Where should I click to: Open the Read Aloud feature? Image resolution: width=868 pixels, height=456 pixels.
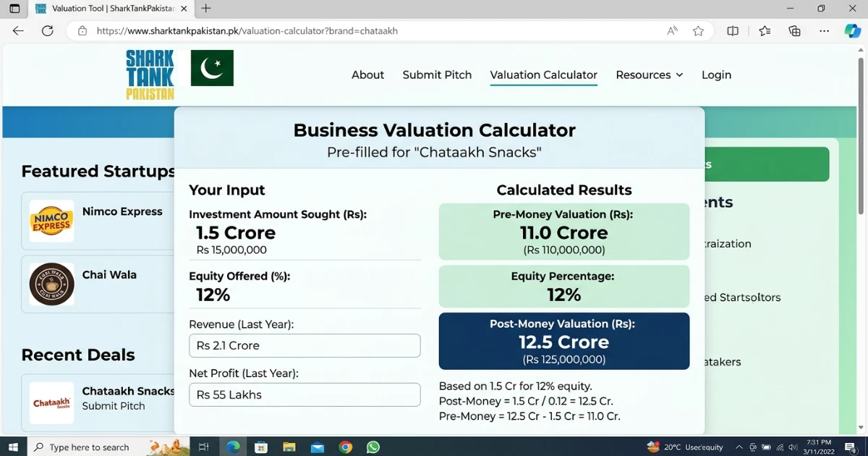[x=673, y=31]
